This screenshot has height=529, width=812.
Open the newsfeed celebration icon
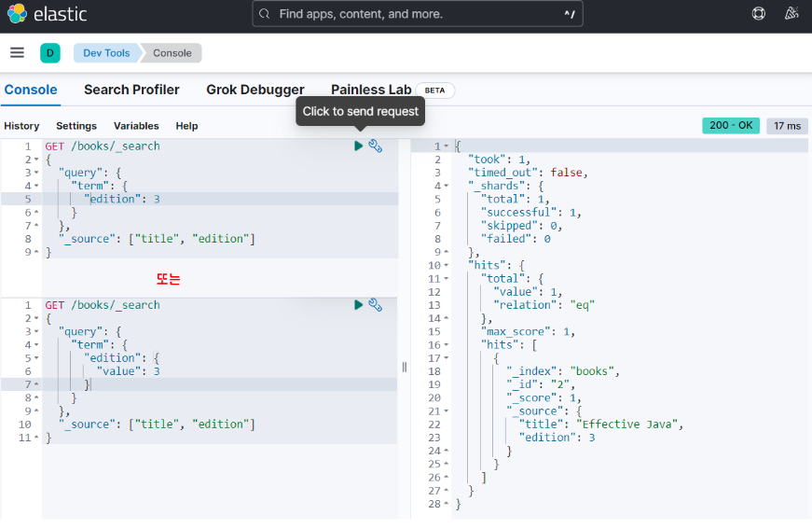[791, 14]
